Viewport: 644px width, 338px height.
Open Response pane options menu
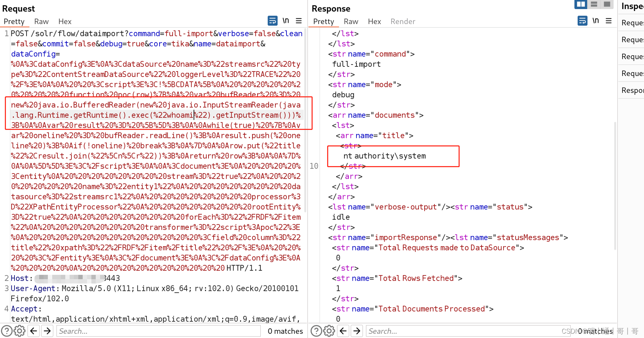tap(609, 21)
